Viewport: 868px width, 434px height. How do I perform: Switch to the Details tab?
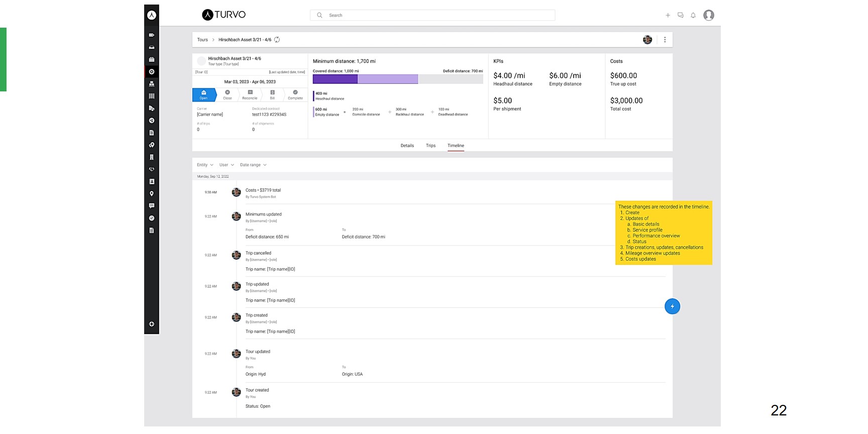click(x=407, y=146)
